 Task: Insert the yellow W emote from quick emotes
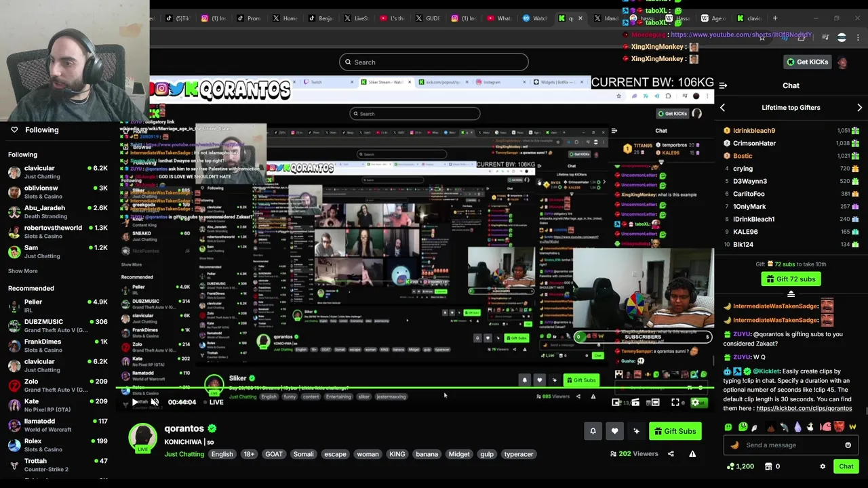click(852, 427)
